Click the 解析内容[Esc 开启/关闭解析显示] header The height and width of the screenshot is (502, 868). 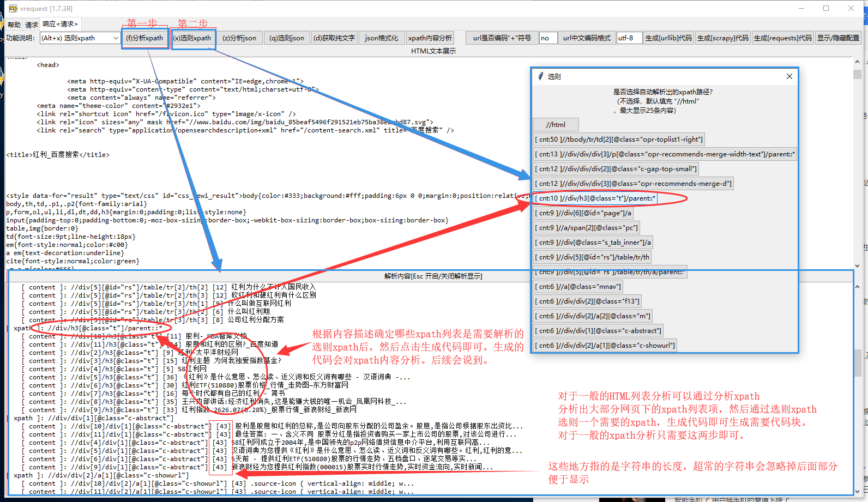tap(433, 276)
